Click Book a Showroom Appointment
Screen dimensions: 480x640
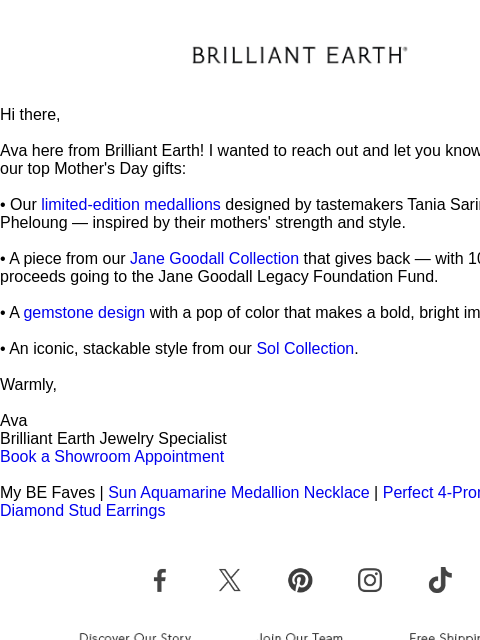[112, 456]
